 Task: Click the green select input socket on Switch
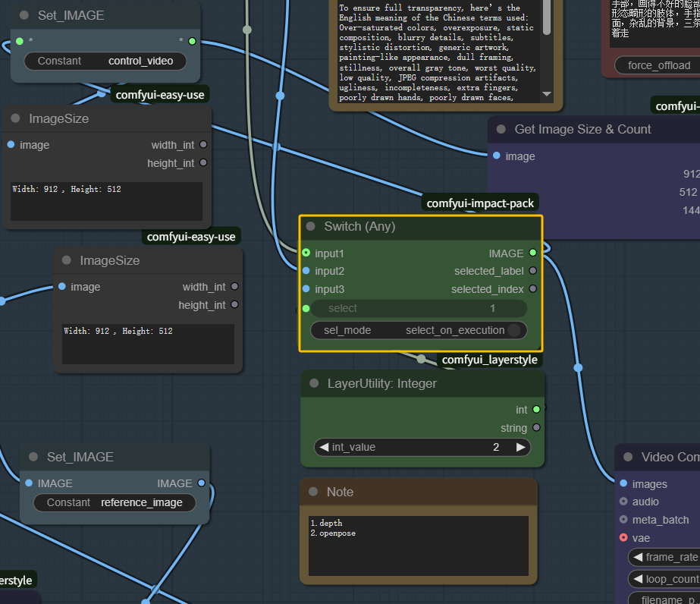coord(306,308)
